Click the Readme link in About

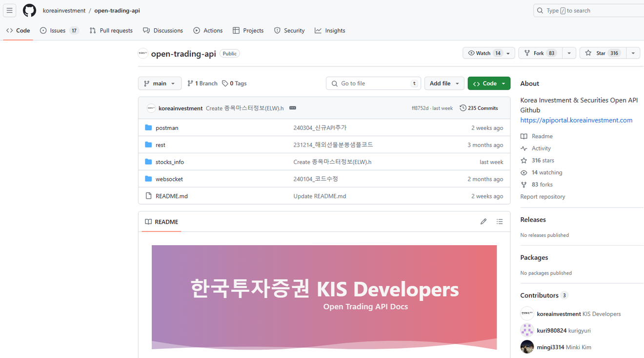click(x=537, y=136)
